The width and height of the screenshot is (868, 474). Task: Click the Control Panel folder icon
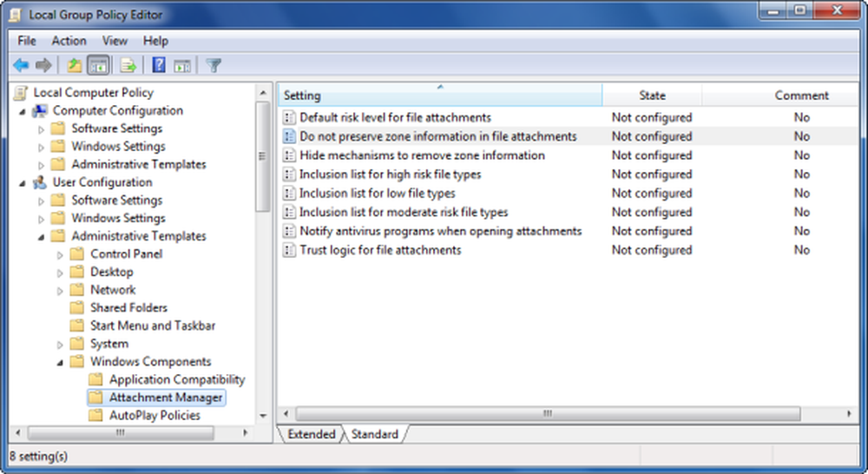tap(77, 254)
